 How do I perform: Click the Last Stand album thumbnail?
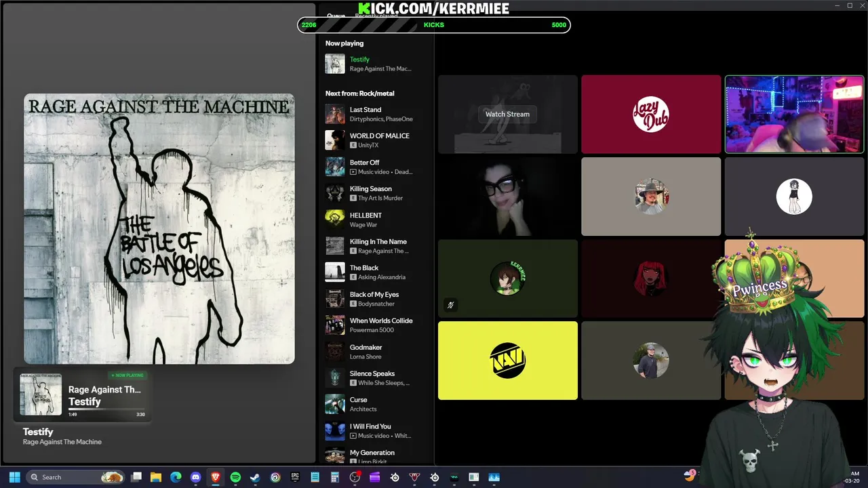(335, 114)
